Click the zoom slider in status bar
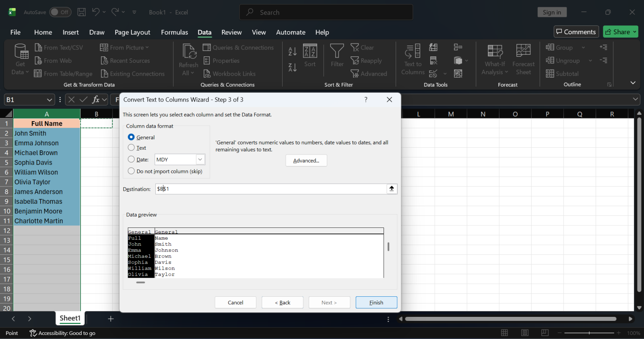Screen dimensions: 644x339 click(x=589, y=333)
